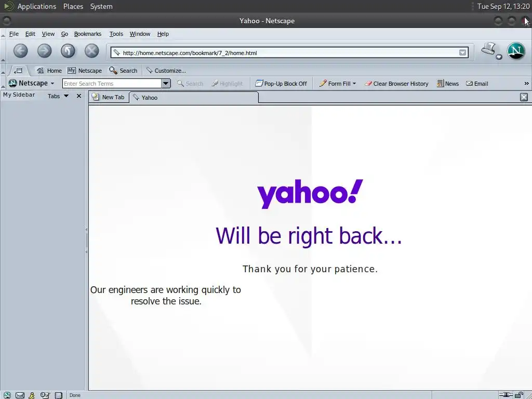Click the online/offline connection icon

click(x=506, y=395)
